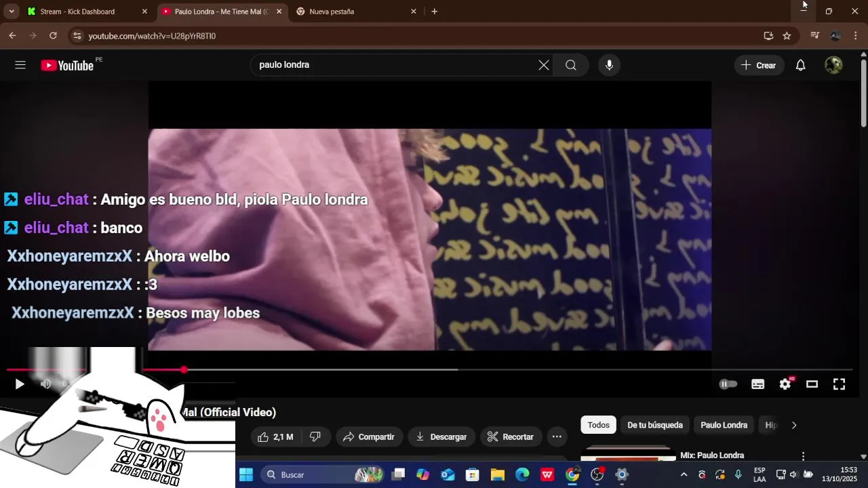The width and height of the screenshot is (868, 488).
Task: Open Mix: Paulo Londra recommendation
Action: click(712, 455)
